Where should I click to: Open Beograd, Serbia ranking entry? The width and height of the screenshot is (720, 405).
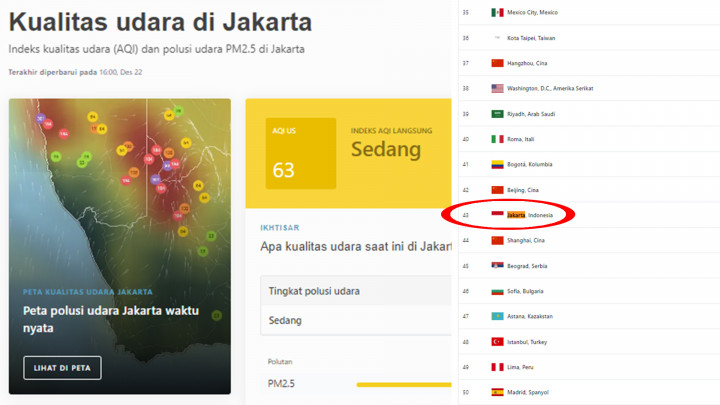(527, 266)
